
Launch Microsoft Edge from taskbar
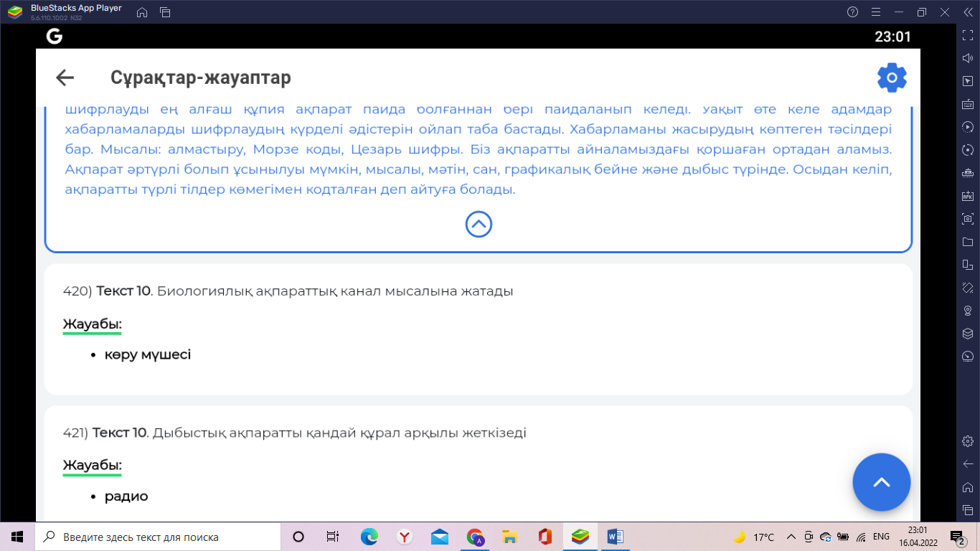coord(369,537)
